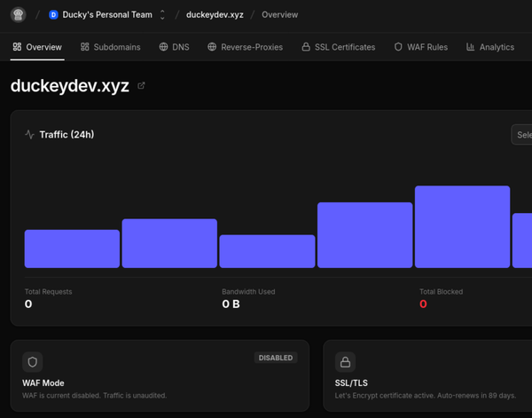Open the WAF Rules tab
Viewport: 532px width, 418px height.
420,47
